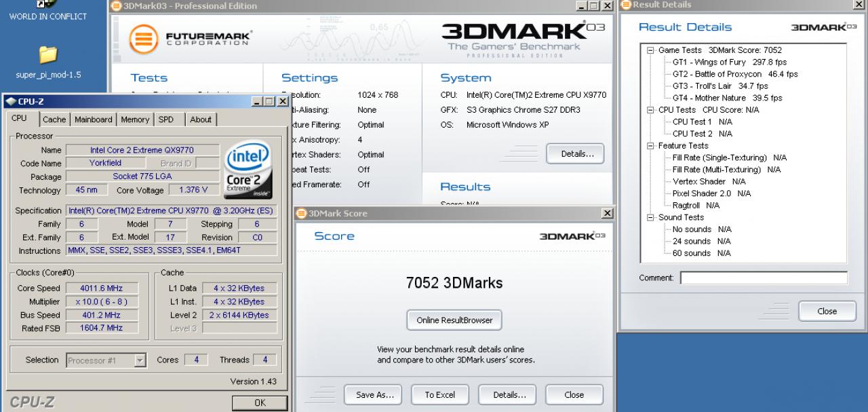Click the System Details button
This screenshot has height=412, width=868.
point(574,154)
